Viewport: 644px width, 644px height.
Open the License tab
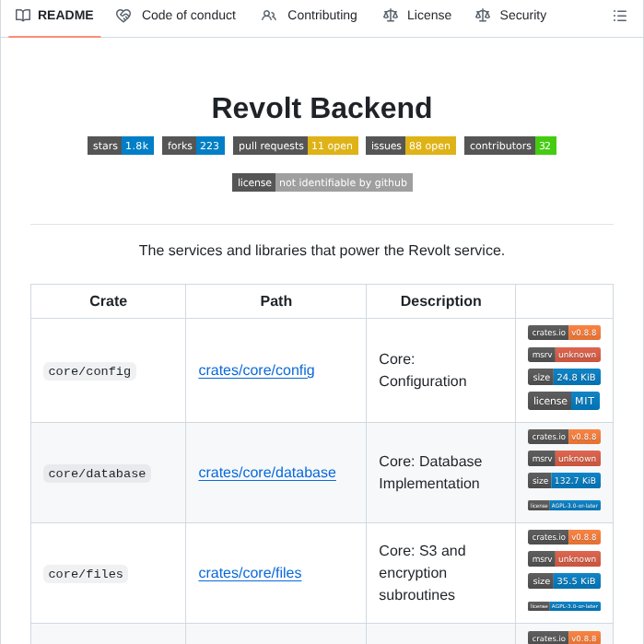tap(417, 15)
